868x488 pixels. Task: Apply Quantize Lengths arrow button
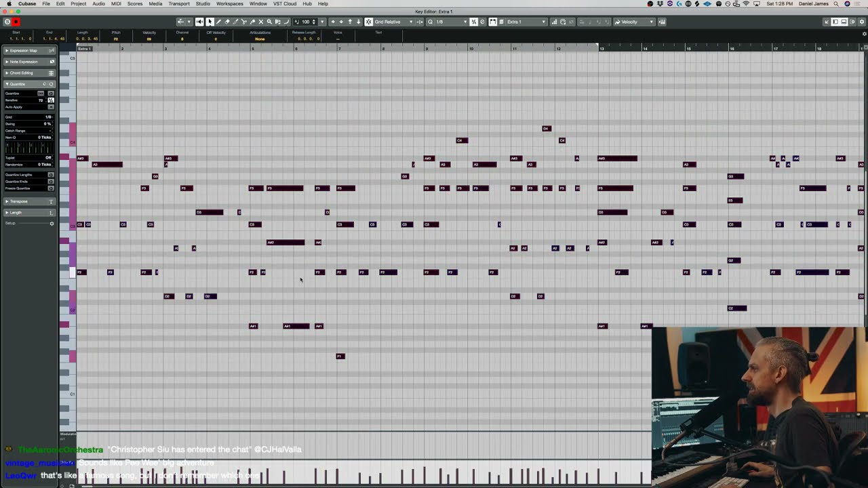(x=51, y=175)
